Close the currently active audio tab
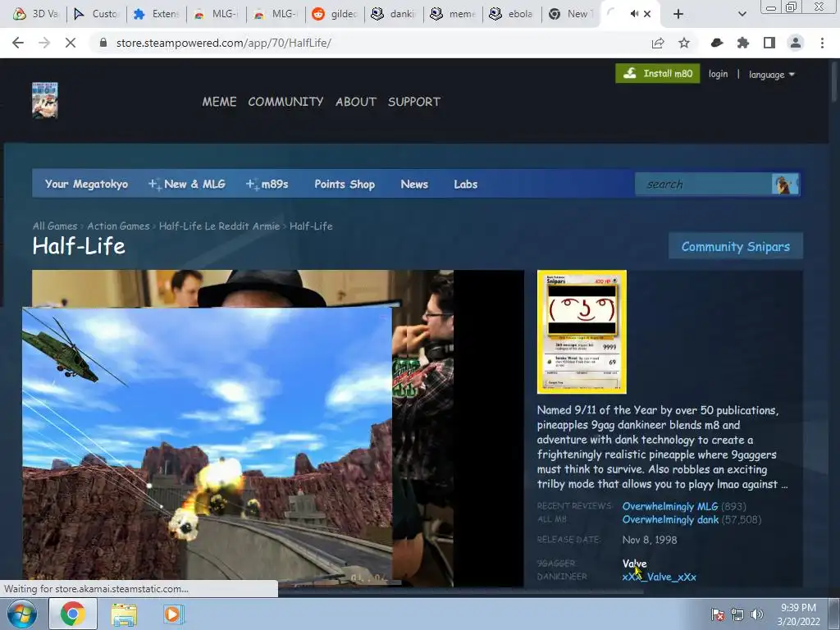840x630 pixels. point(647,14)
